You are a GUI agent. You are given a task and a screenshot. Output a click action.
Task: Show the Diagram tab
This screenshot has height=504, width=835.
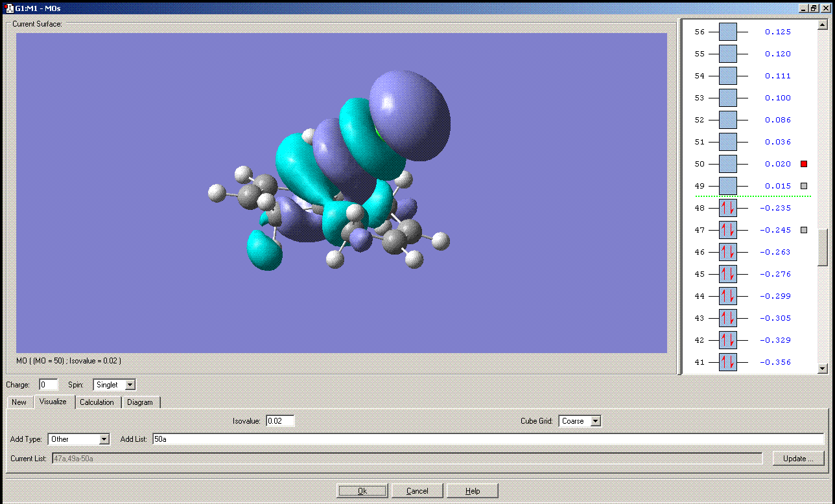coord(140,402)
